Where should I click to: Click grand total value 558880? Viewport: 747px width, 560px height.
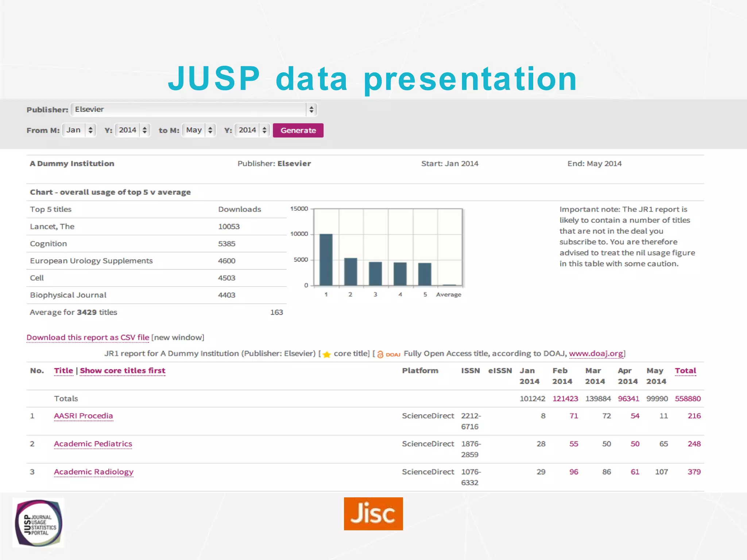(688, 399)
